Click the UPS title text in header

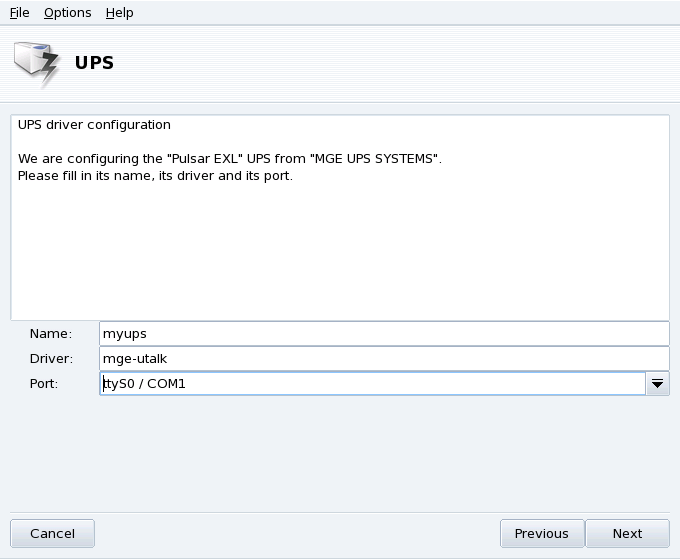click(x=94, y=63)
